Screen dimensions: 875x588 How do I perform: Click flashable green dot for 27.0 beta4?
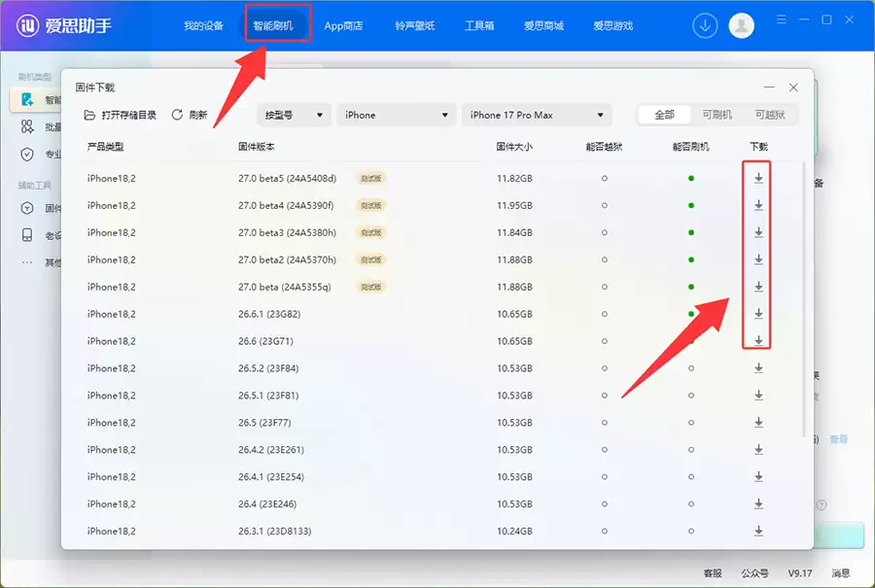[691, 205]
